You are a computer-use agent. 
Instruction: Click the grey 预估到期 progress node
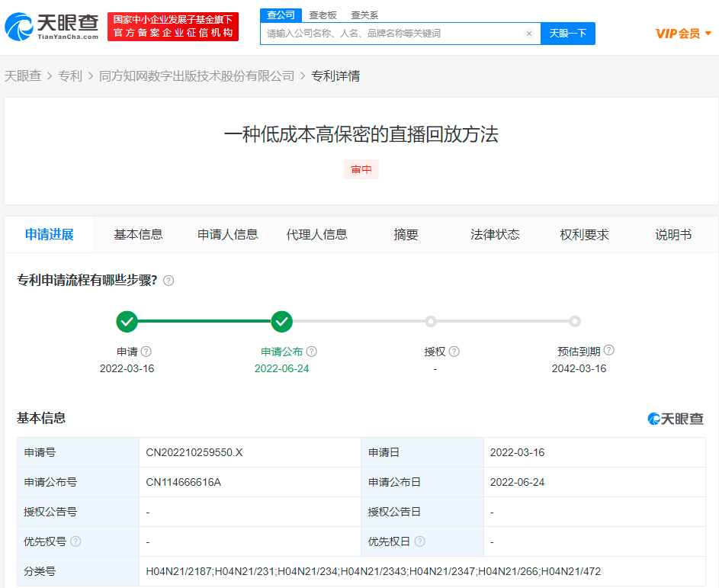point(575,322)
